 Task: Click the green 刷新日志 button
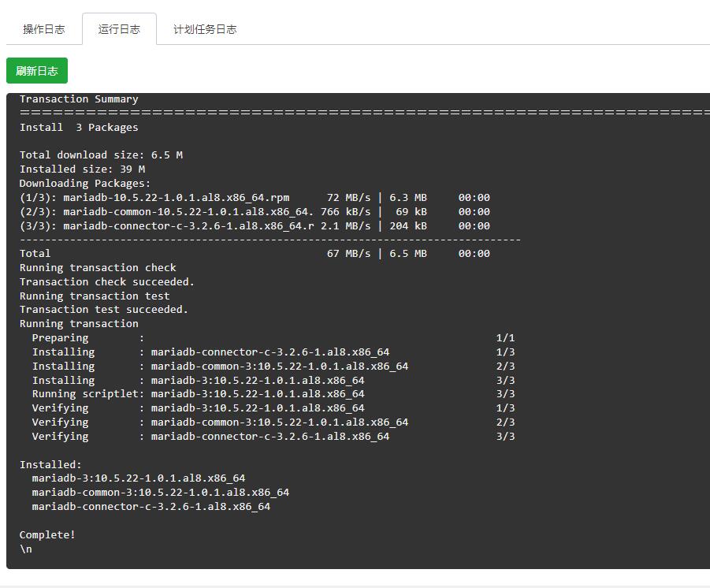coord(37,71)
